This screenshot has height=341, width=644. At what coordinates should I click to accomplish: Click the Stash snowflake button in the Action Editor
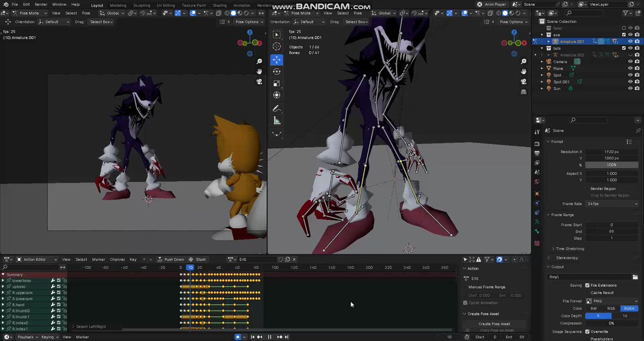point(196,259)
